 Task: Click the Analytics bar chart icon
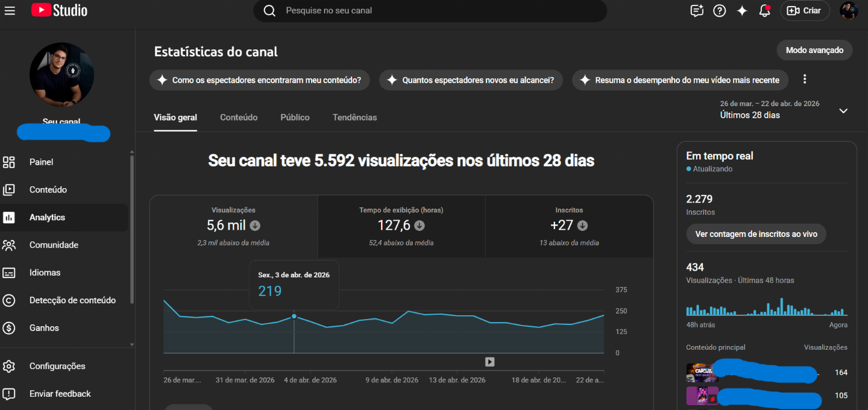(9, 217)
